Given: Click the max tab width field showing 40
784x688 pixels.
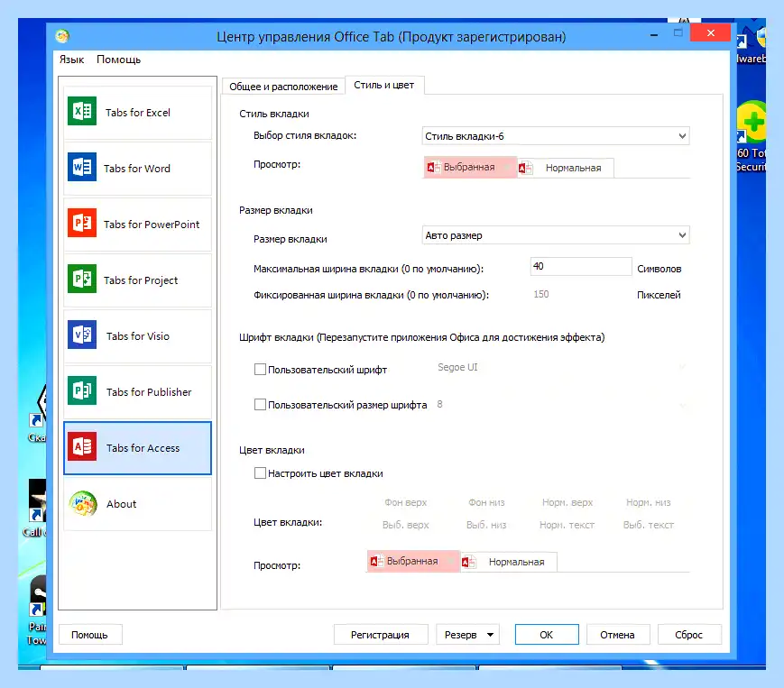Looking at the screenshot, I should click(x=581, y=266).
